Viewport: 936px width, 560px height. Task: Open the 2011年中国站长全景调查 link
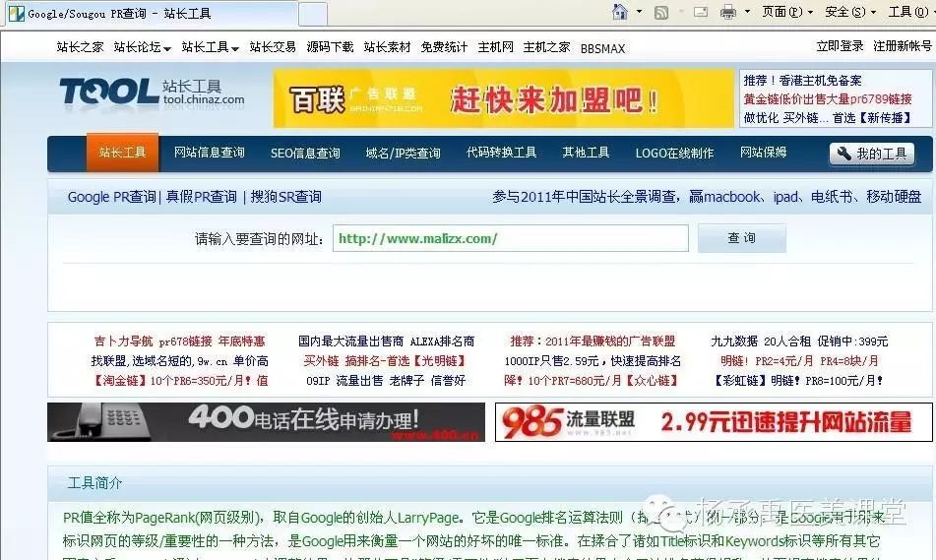point(707,197)
